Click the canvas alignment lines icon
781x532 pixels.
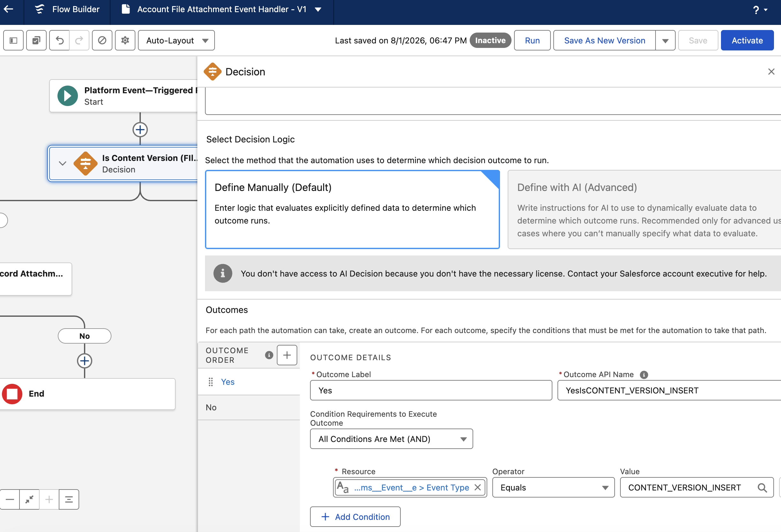click(x=69, y=499)
